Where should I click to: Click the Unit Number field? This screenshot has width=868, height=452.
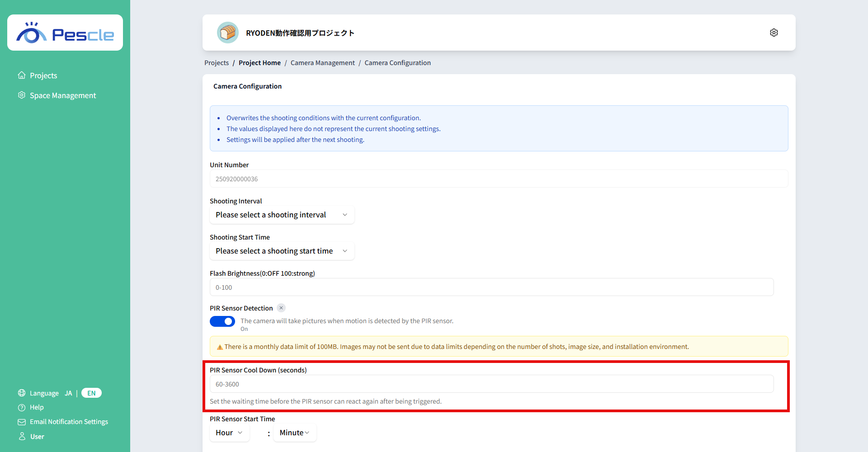499,179
